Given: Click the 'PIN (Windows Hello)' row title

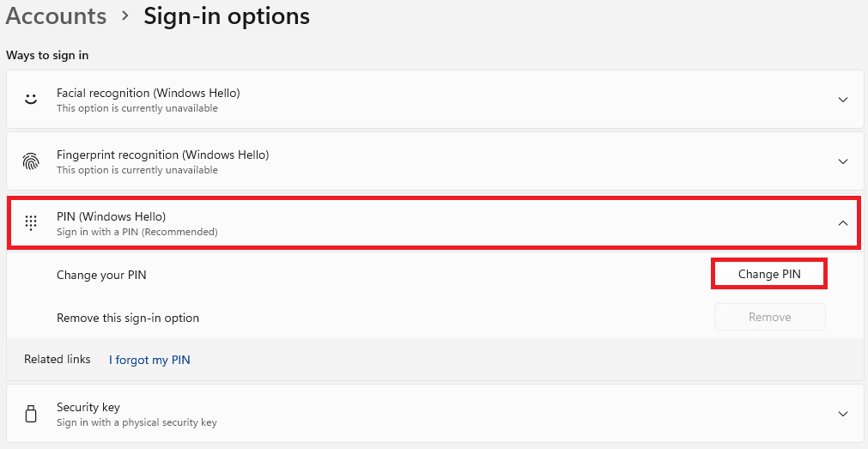Looking at the screenshot, I should (111, 216).
